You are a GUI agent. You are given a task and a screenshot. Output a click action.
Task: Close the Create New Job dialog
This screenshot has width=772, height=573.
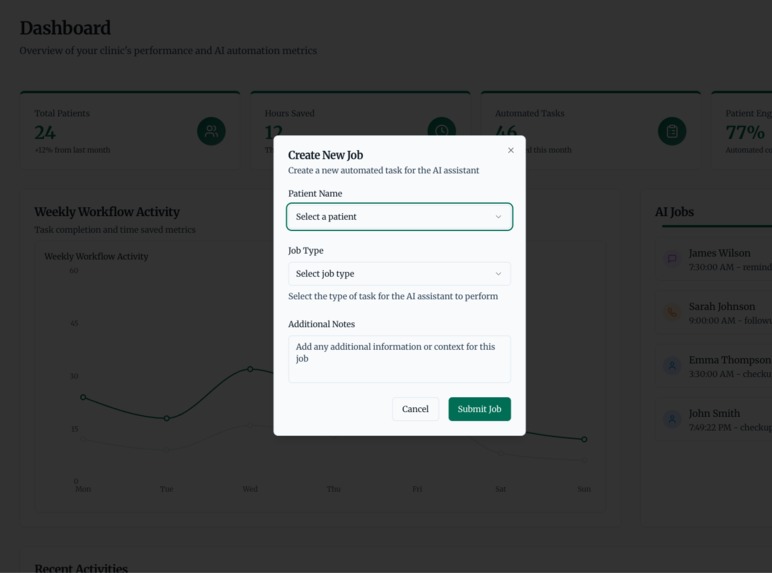[x=511, y=150]
